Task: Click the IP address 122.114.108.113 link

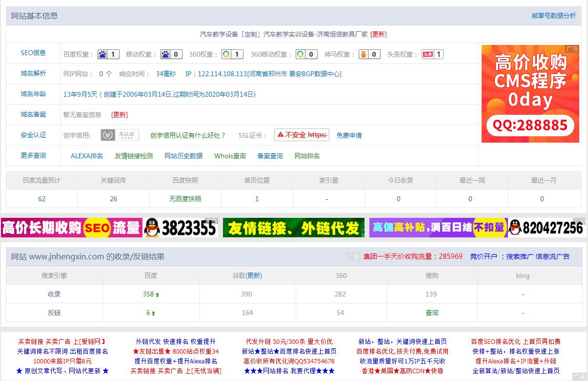Action: click(264, 74)
